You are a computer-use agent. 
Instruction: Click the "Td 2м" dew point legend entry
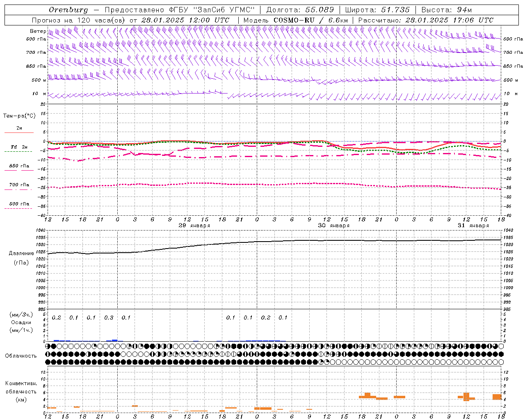(19, 147)
